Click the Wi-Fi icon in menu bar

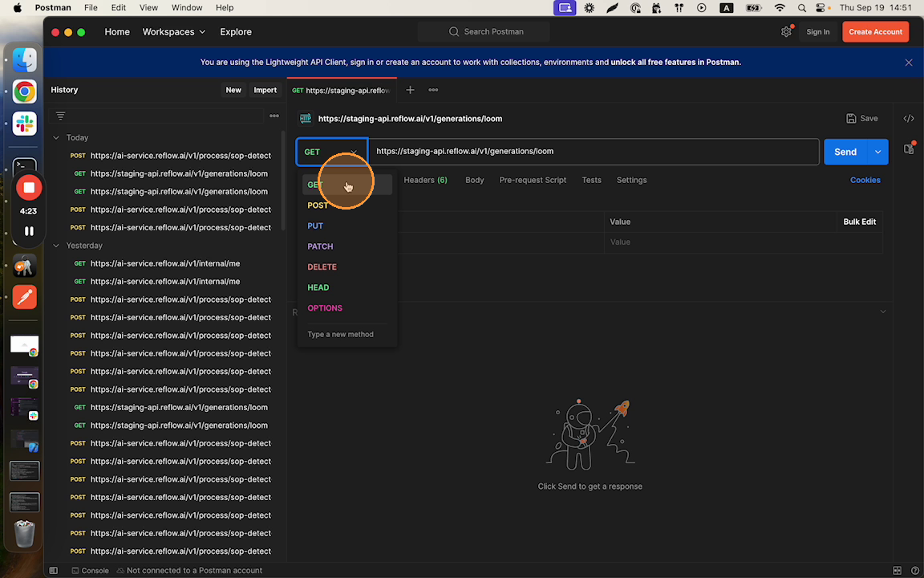(780, 8)
